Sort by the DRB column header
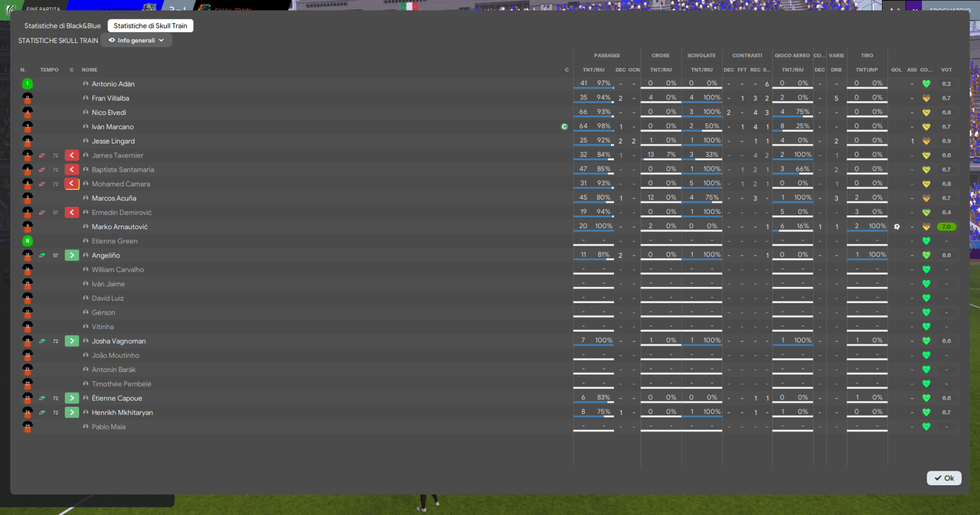The height and width of the screenshot is (515, 980). (836, 70)
